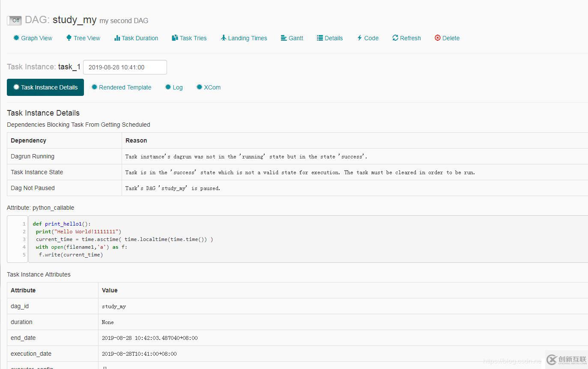The image size is (588, 369).
Task: Click the Tree View tree icon
Action: click(69, 38)
